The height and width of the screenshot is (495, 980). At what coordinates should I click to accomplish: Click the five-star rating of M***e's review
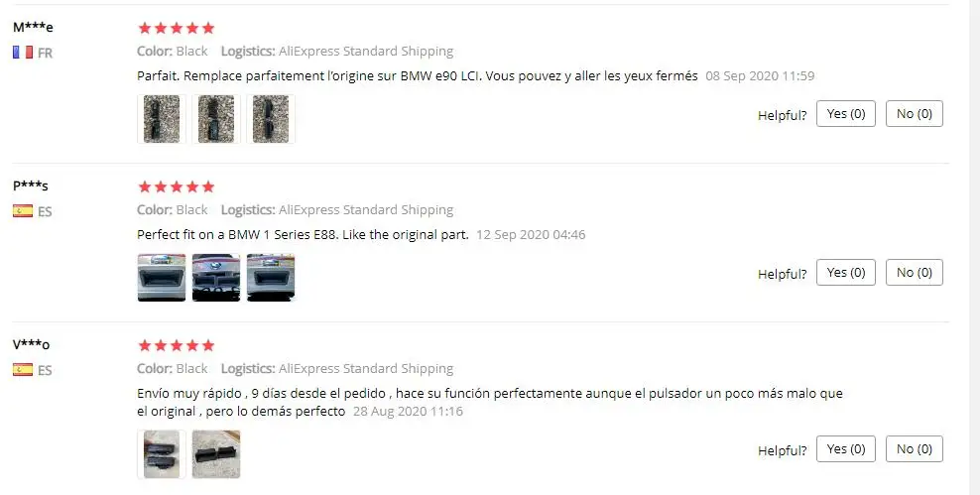177,28
